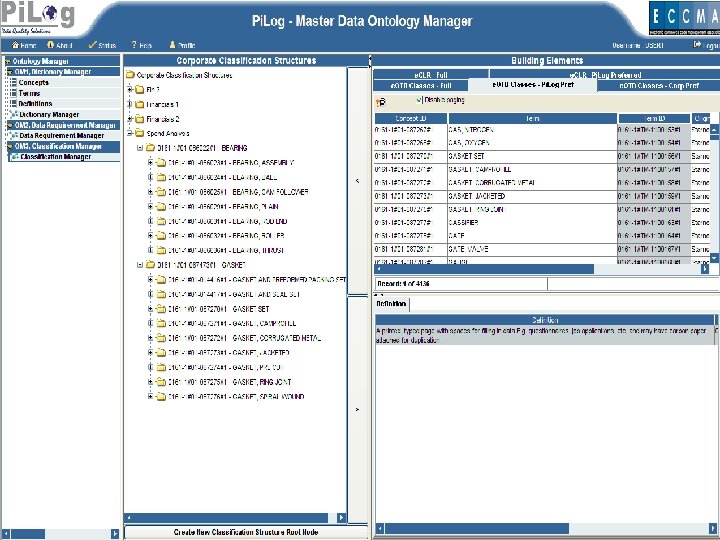Viewport: 720px width, 540px height.
Task: Collapse the GASKET tree node
Action: (140, 265)
